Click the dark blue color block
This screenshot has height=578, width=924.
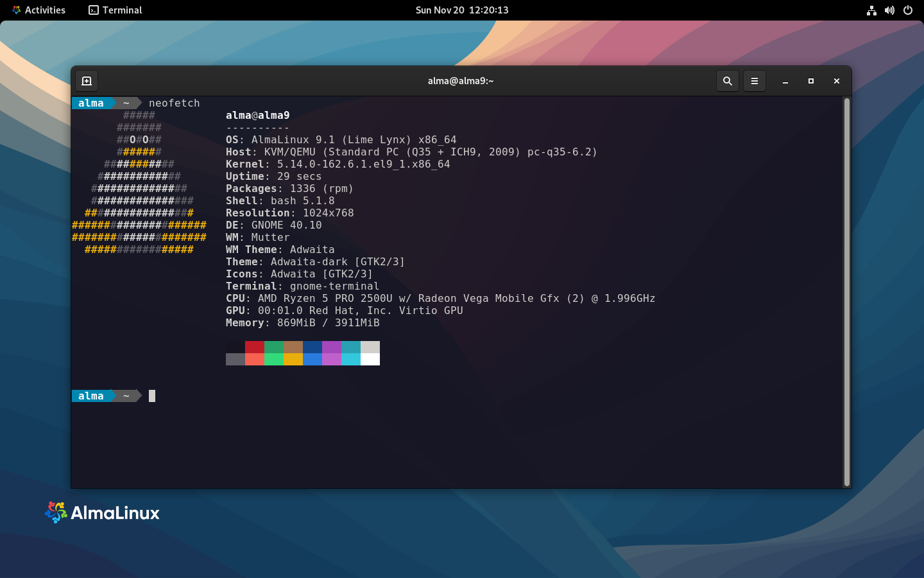coord(312,347)
